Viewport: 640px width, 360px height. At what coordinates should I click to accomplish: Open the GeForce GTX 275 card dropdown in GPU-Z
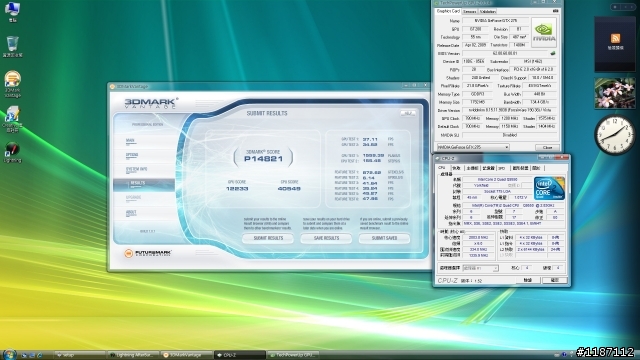pos(473,147)
